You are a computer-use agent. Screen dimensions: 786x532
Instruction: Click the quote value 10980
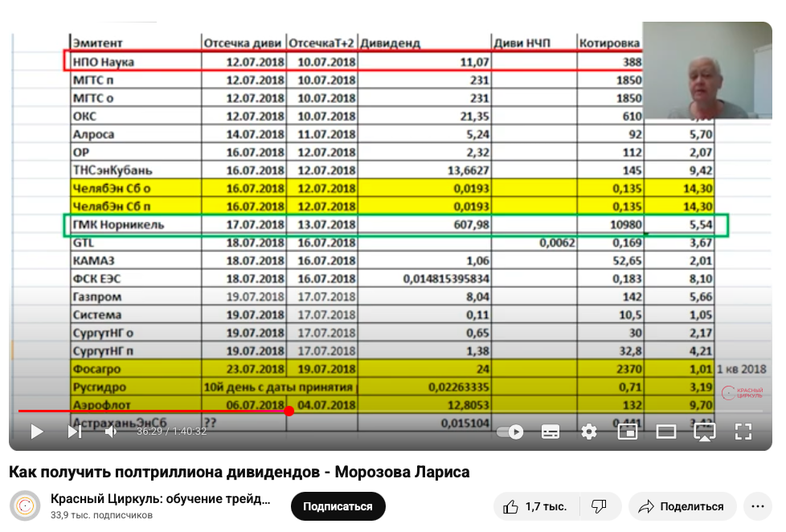click(625, 225)
